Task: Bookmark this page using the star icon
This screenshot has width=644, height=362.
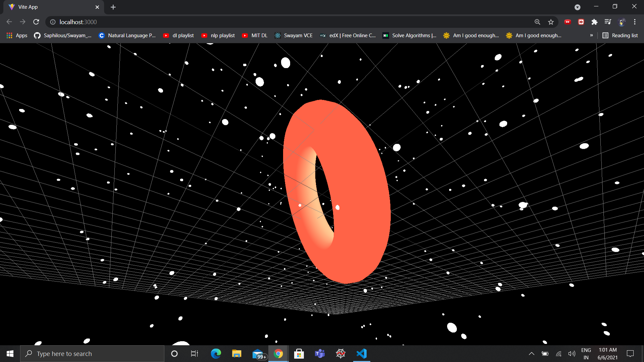Action: pos(551,22)
